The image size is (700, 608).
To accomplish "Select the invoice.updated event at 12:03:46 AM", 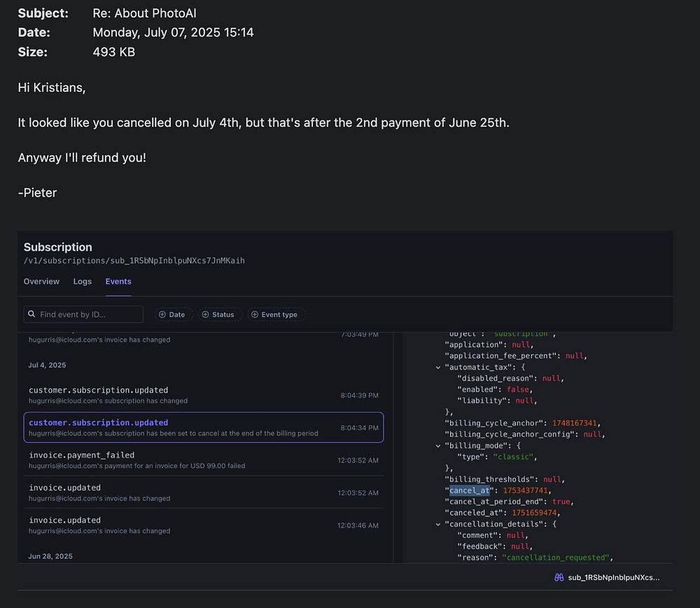I will pos(203,525).
